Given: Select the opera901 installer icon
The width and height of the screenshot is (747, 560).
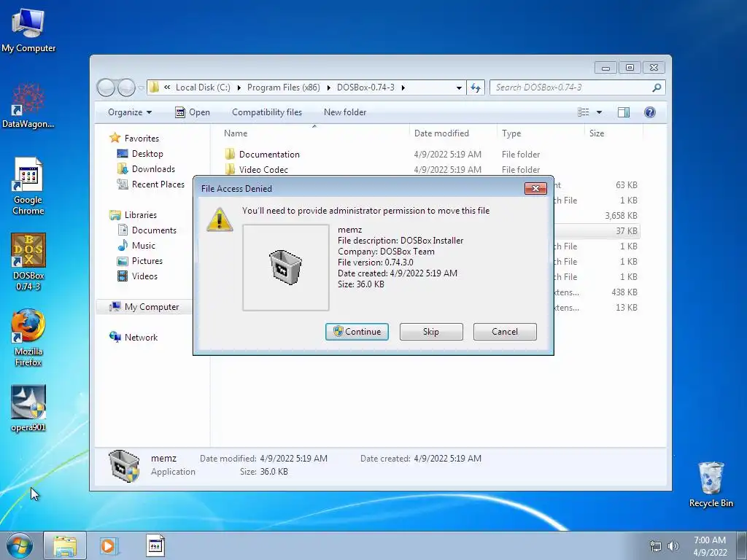Looking at the screenshot, I should coord(28,408).
